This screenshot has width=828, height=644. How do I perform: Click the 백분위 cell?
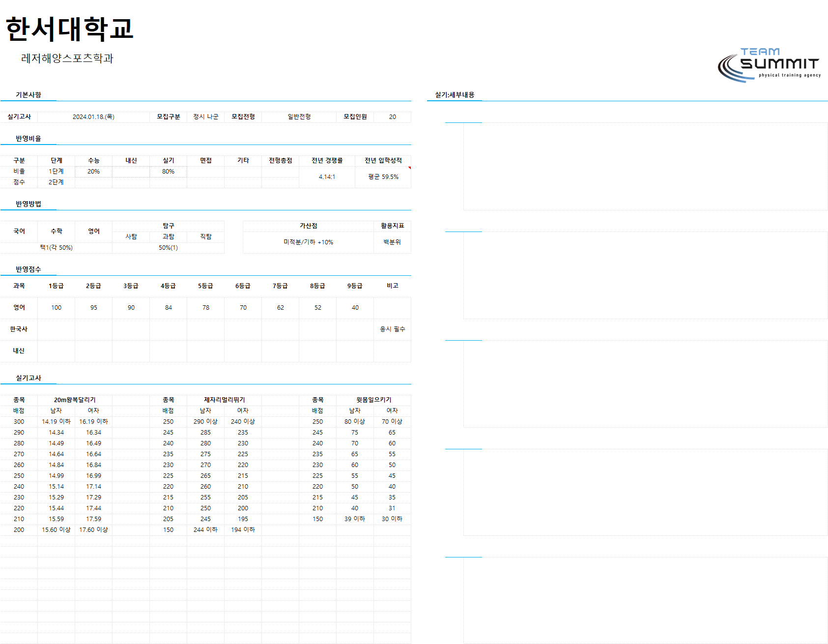coord(392,242)
